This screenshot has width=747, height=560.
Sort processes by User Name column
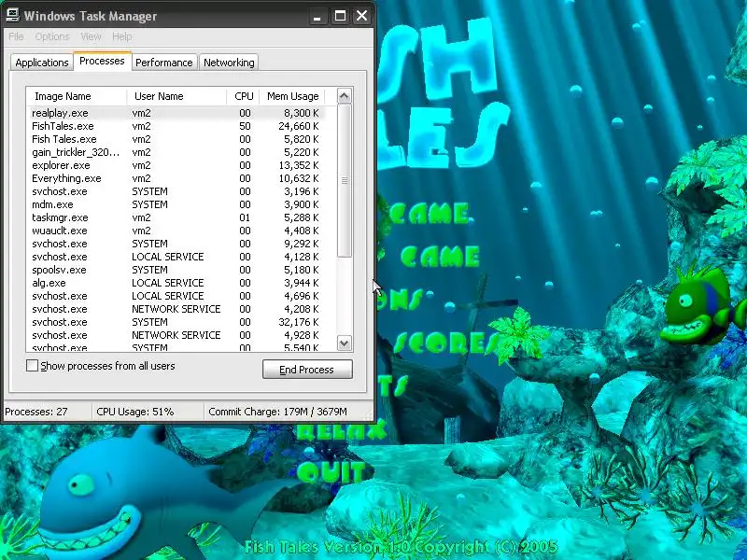tap(176, 96)
